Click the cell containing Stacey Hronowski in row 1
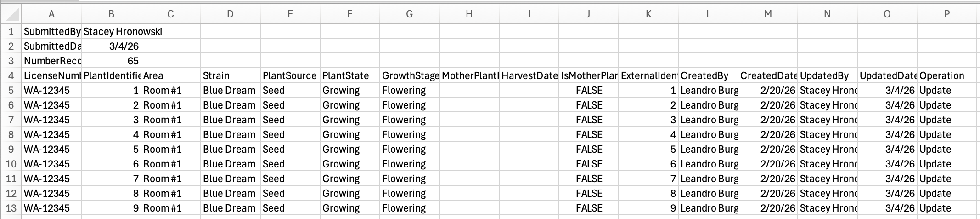This screenshot has width=980, height=219. tap(111, 32)
